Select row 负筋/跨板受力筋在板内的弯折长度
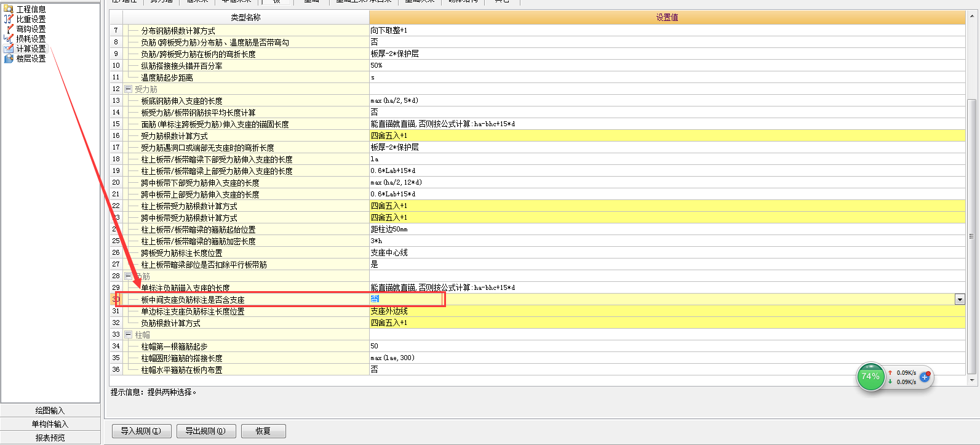Viewport: 980px width, 445px height. [x=198, y=54]
